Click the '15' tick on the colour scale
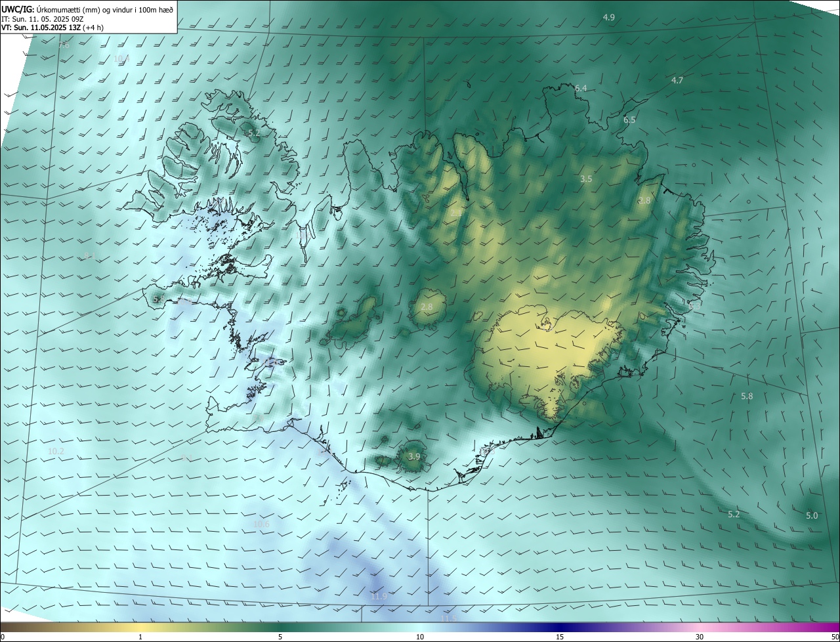This screenshot has width=840, height=642. [560, 637]
